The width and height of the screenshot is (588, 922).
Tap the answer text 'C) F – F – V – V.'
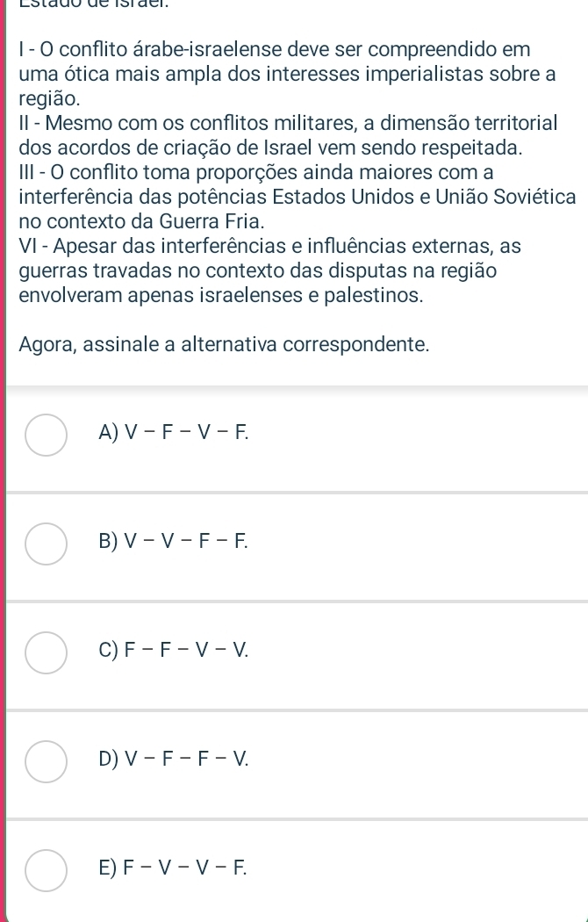(171, 651)
